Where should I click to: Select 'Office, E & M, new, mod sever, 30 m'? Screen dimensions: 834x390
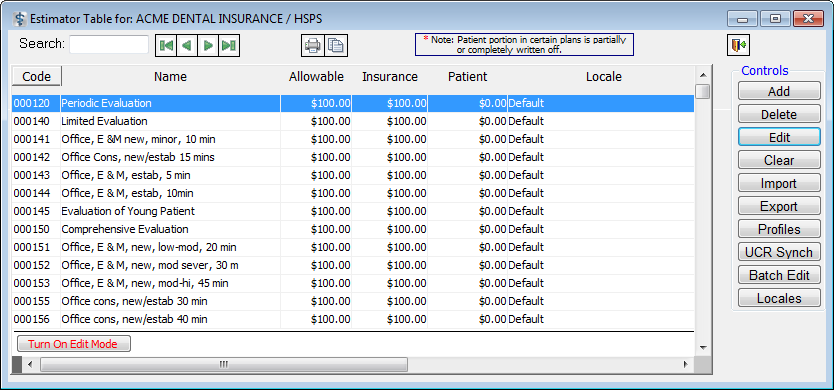pyautogui.click(x=353, y=265)
